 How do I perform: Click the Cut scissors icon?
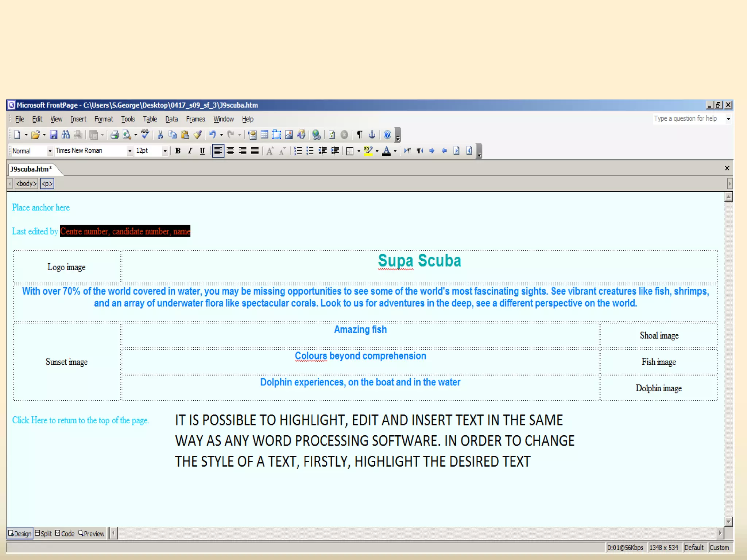pyautogui.click(x=160, y=135)
